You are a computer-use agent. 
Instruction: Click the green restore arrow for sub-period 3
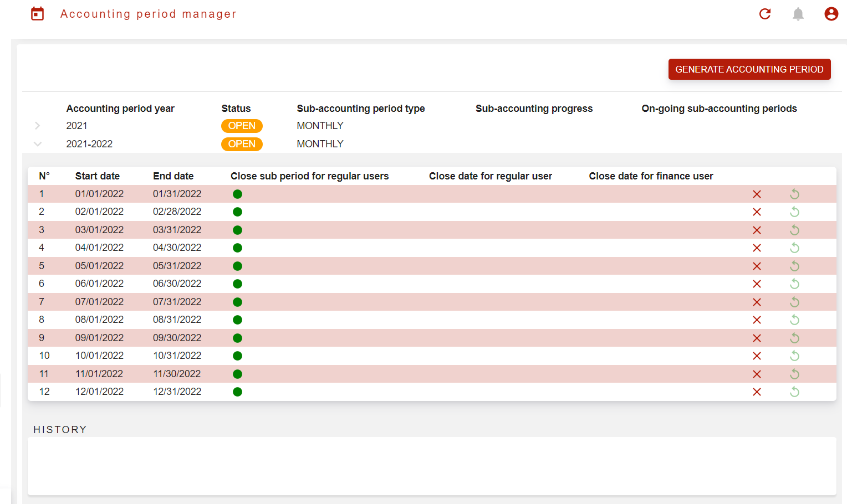pos(794,230)
